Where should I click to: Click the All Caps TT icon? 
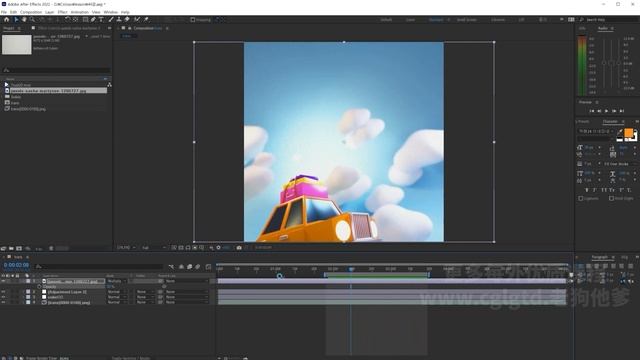click(604, 190)
